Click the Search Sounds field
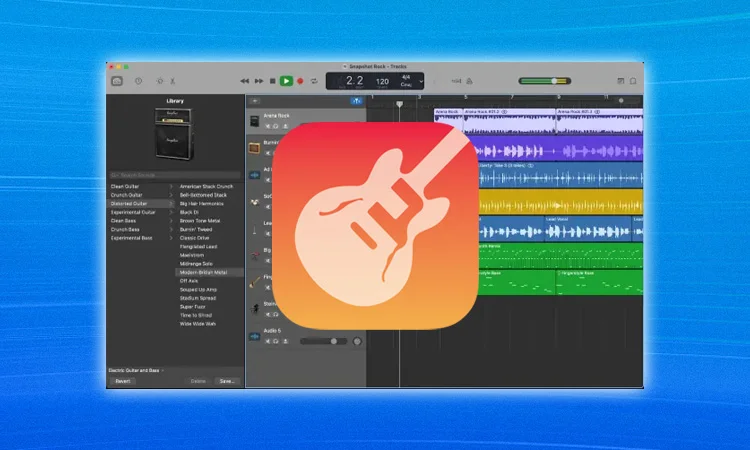Image resolution: width=750 pixels, height=450 pixels. [175, 175]
